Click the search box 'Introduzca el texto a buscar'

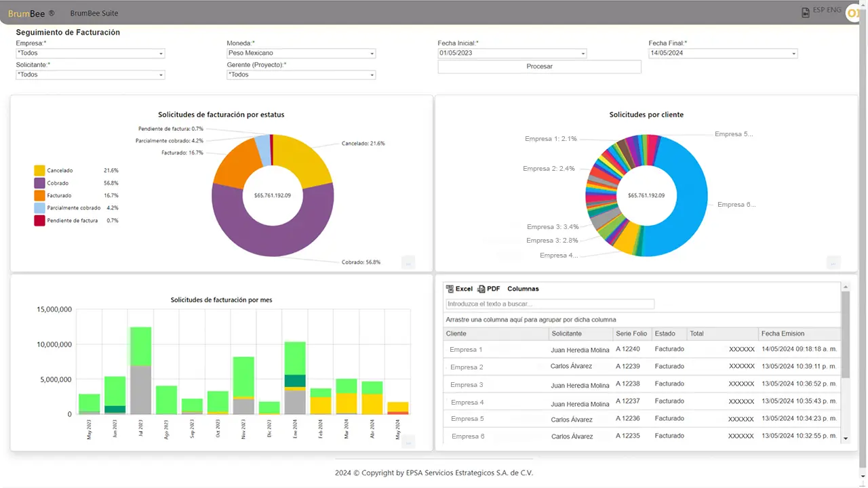click(550, 304)
